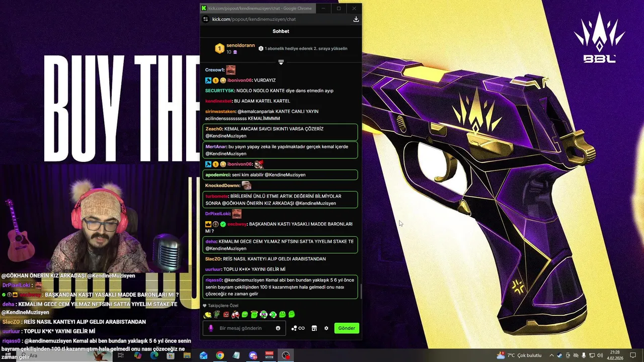Click eecbwsy username with badges
Image resolution: width=644 pixels, height=362 pixels.
[237, 224]
